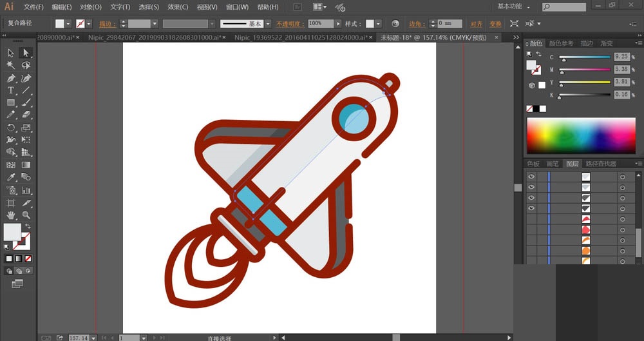Screen dimensions: 644x341
Task: Switch to Nipic_29842067 document tab
Action: click(x=155, y=37)
